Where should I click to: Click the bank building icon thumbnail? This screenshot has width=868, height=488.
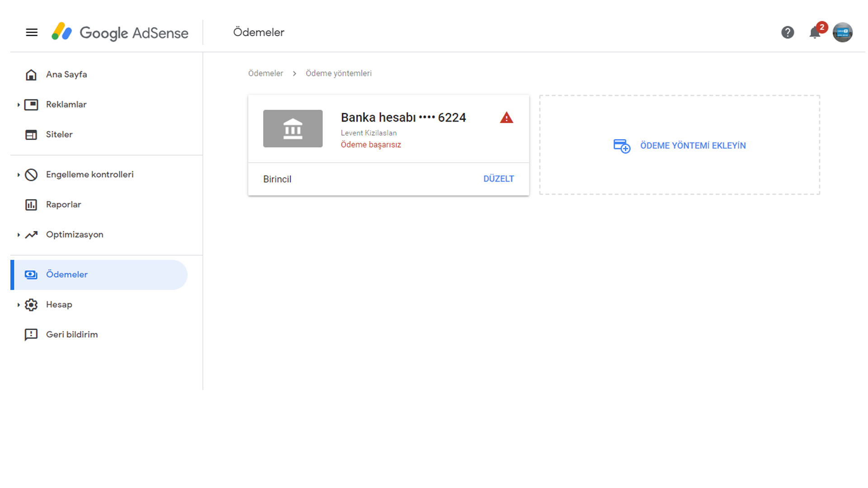(x=293, y=129)
